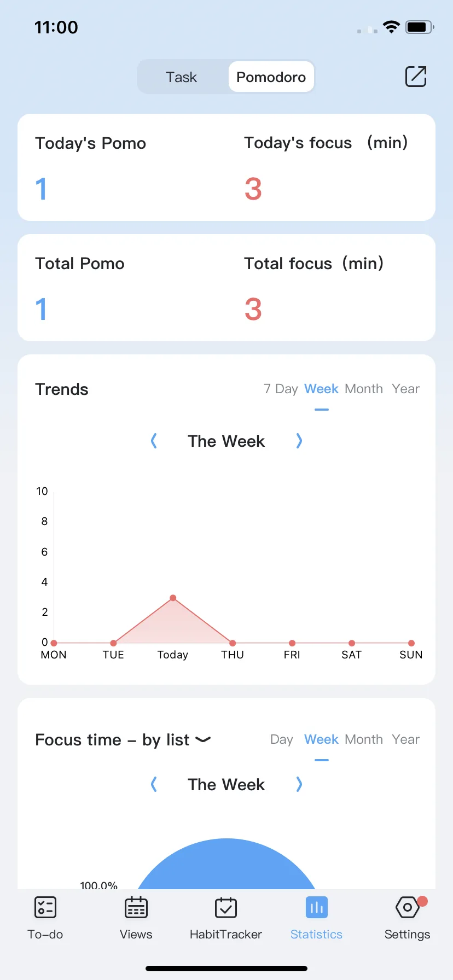Select the Pomodoro segment
This screenshot has width=453, height=980.
(x=271, y=77)
